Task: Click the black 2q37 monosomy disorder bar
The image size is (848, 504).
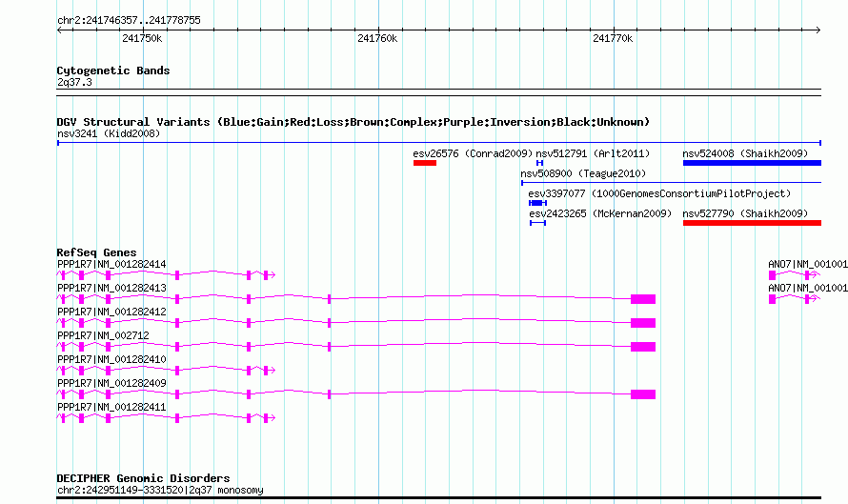Action: [x=438, y=497]
